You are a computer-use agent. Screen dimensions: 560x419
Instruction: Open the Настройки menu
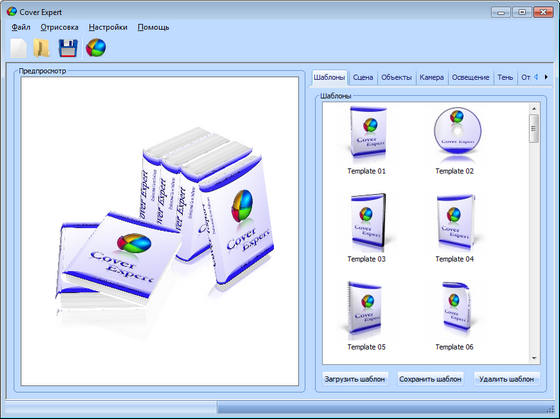point(108,27)
